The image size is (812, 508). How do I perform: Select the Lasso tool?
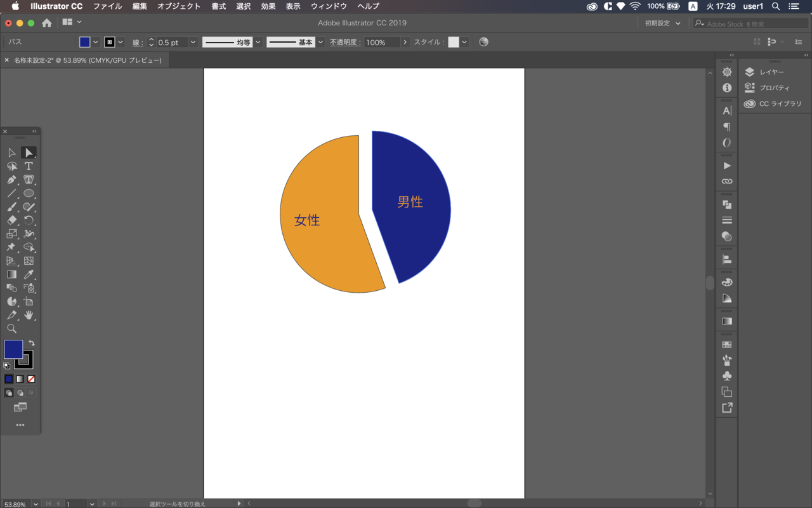click(11, 166)
